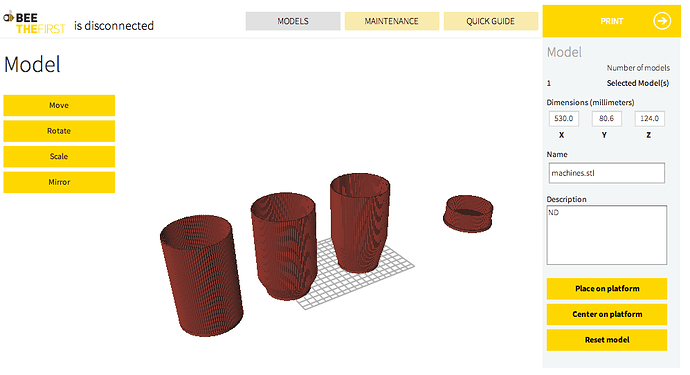The image size is (690, 375).
Task: Switch to the MAINTENANCE tab
Action: click(392, 21)
